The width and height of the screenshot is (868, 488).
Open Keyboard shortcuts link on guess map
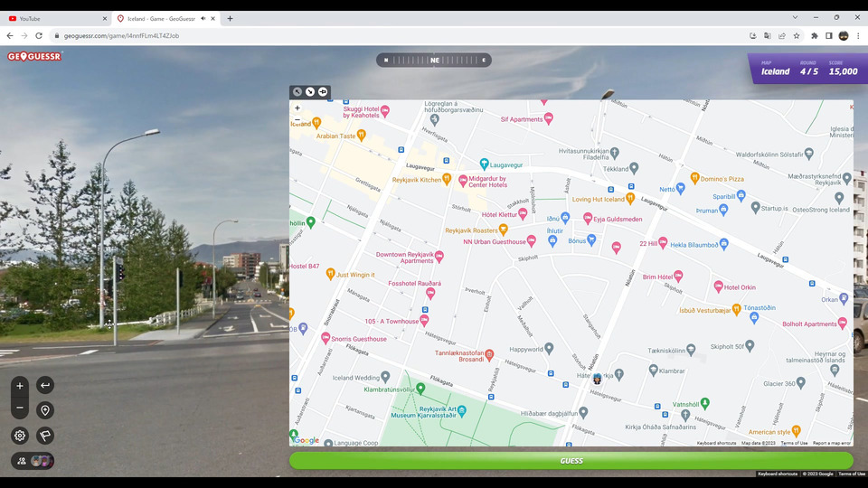click(x=716, y=443)
